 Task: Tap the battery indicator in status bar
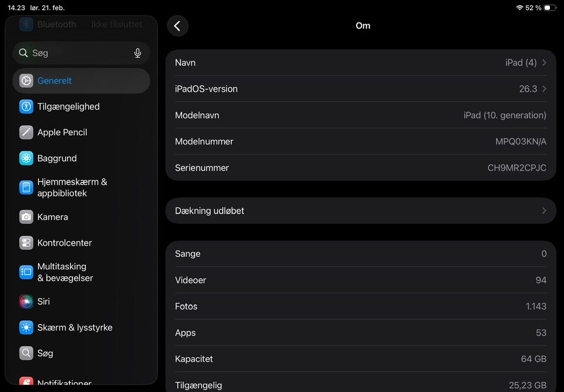[549, 8]
